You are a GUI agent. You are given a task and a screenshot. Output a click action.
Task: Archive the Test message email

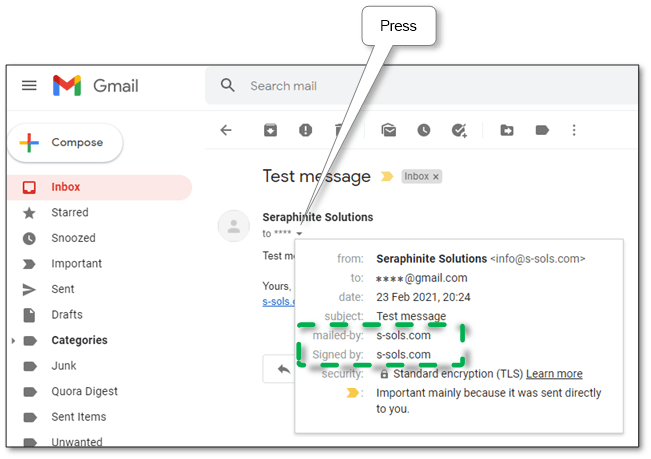point(270,130)
